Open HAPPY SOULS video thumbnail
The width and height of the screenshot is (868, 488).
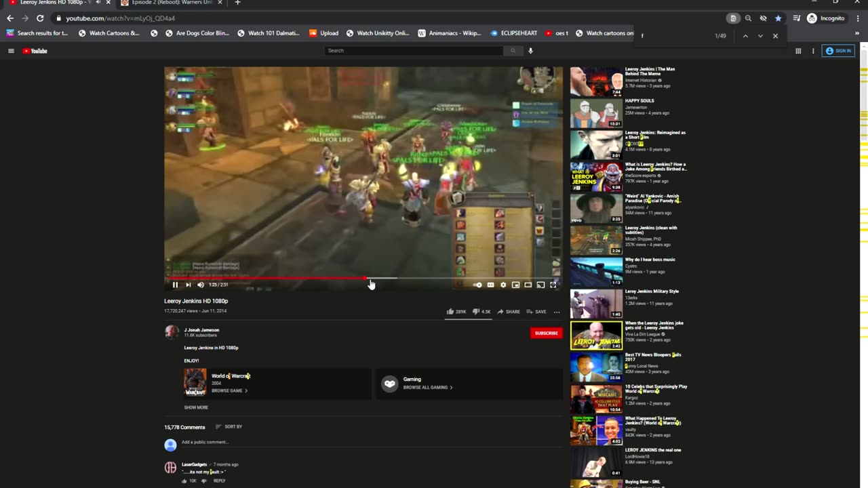(596, 113)
